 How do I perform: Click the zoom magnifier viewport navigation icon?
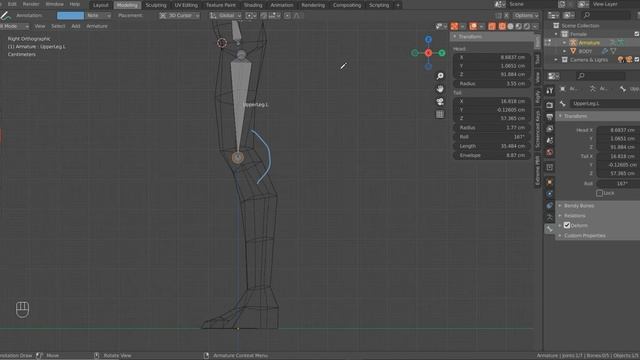click(x=440, y=76)
